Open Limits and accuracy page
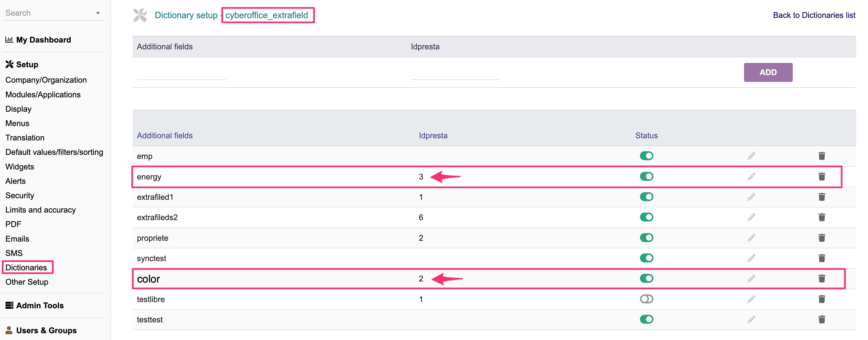The height and width of the screenshot is (340, 868). pos(41,210)
